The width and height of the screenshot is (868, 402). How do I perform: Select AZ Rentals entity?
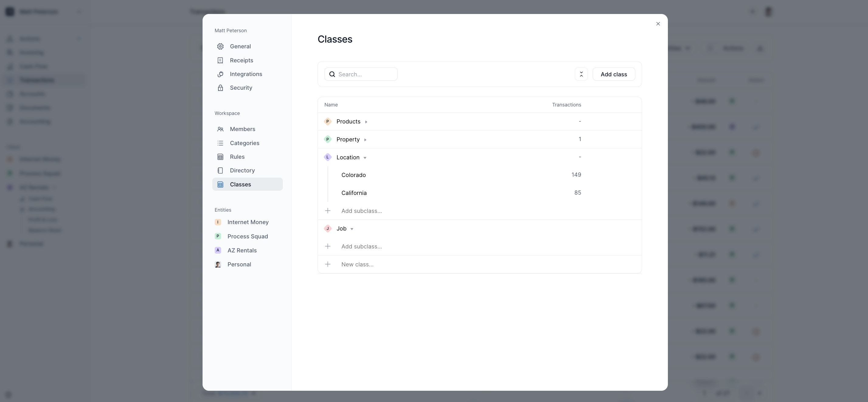tap(241, 250)
